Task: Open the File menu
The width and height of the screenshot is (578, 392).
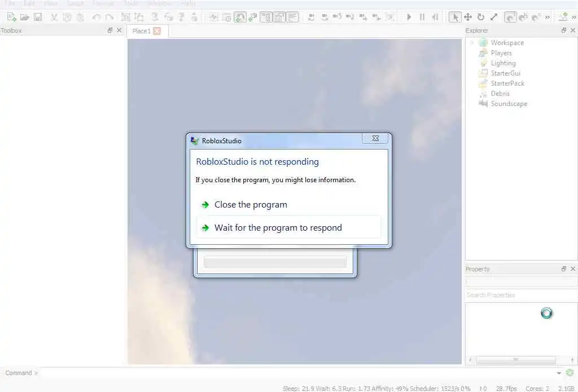Action: click(x=10, y=3)
